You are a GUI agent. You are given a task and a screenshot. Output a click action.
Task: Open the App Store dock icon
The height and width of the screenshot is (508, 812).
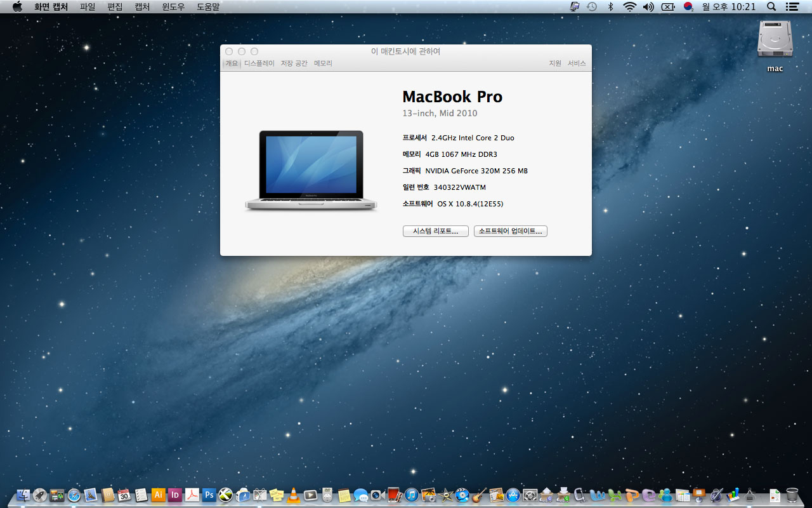(x=513, y=495)
